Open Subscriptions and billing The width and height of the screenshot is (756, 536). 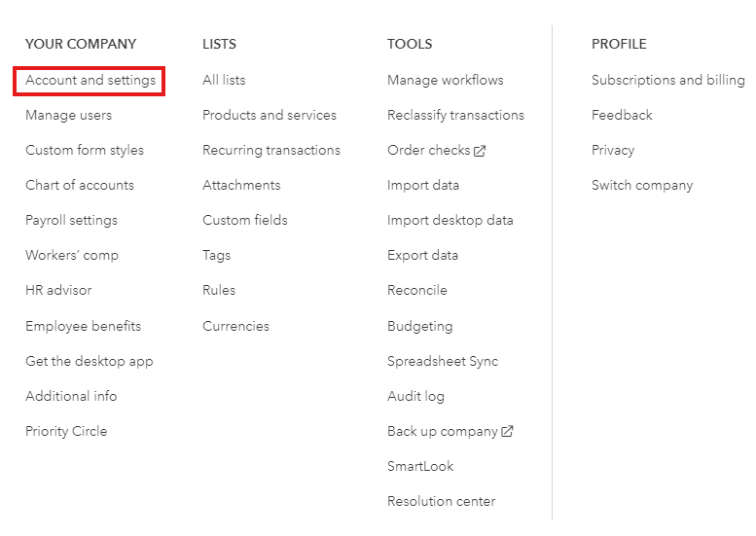tap(667, 81)
